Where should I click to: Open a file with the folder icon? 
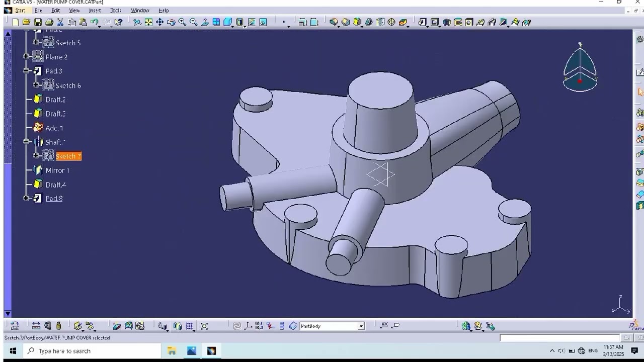point(26,22)
